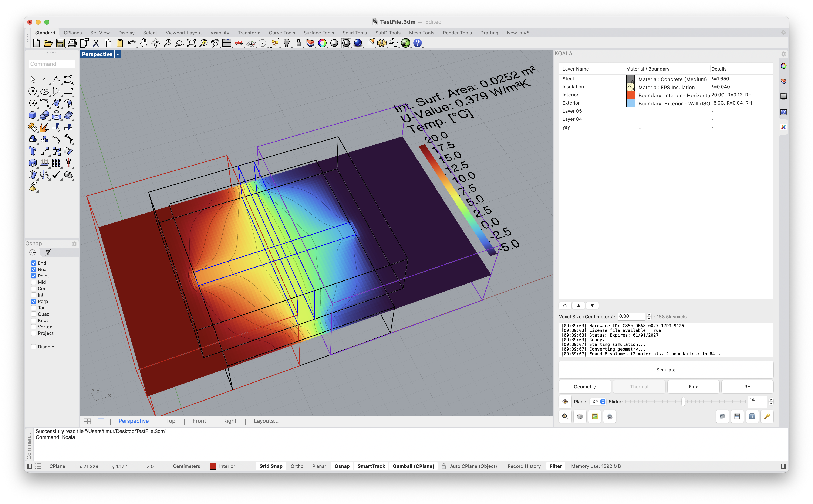Uncheck the Perp osnap checkbox

(x=34, y=301)
